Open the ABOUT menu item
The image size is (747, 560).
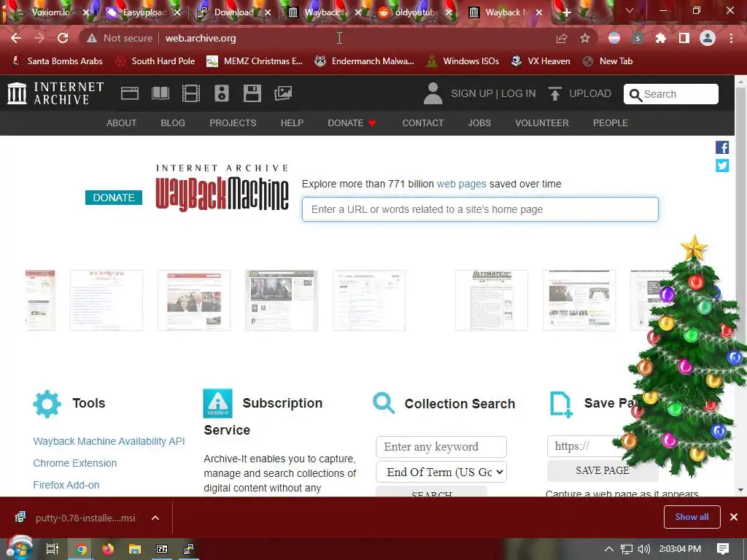pyautogui.click(x=122, y=122)
